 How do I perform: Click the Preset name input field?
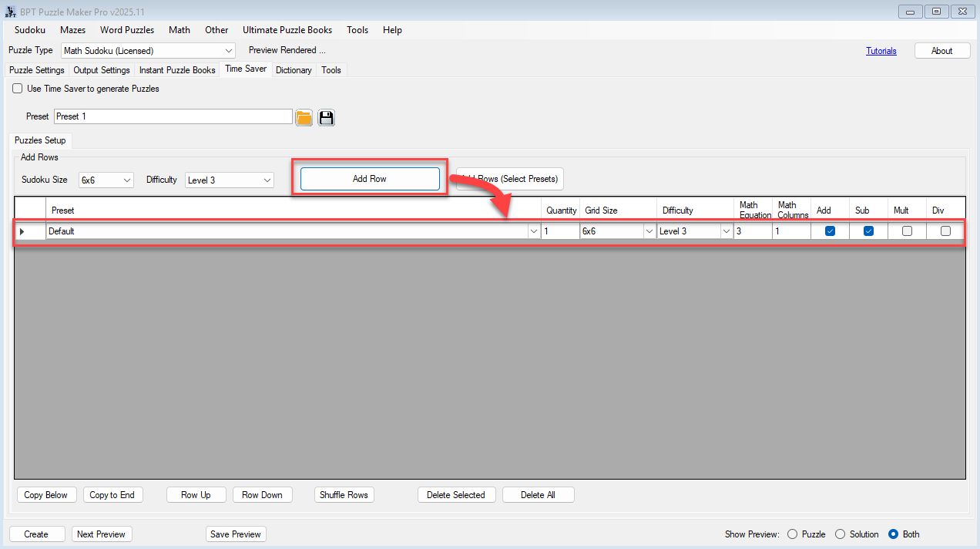coord(173,116)
